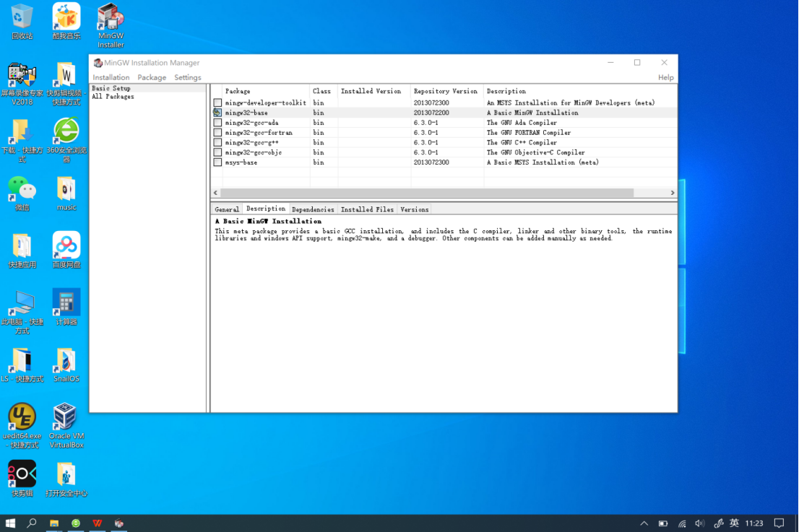Open File Explorer from the taskbar
The height and width of the screenshot is (532, 799).
coord(54,523)
